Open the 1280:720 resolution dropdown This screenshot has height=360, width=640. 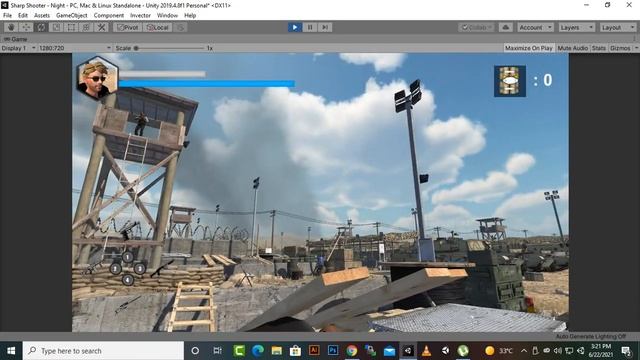tap(74, 48)
